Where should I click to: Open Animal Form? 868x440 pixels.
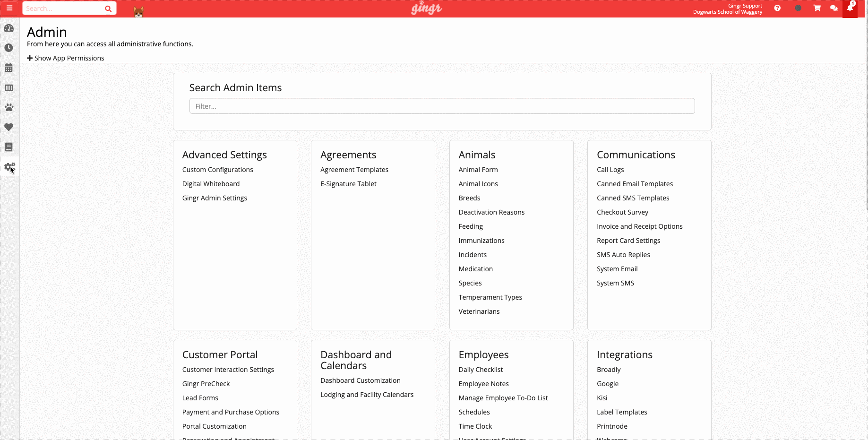(478, 170)
